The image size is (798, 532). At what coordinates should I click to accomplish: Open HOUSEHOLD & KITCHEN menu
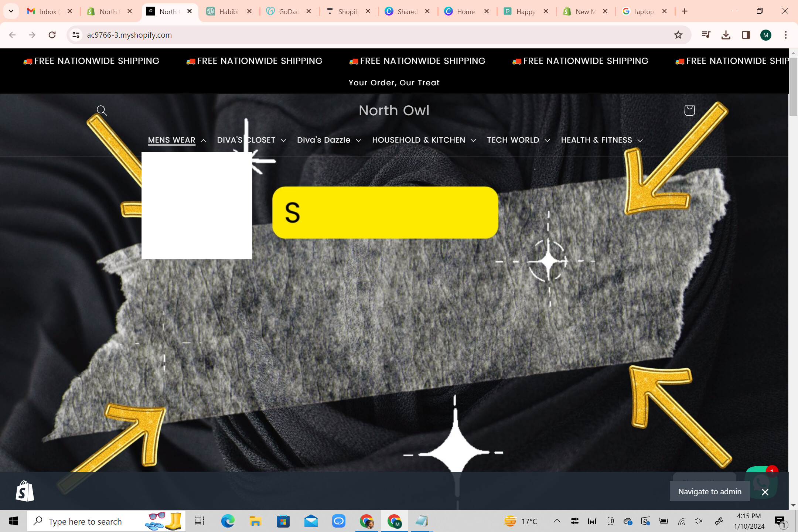pos(424,140)
